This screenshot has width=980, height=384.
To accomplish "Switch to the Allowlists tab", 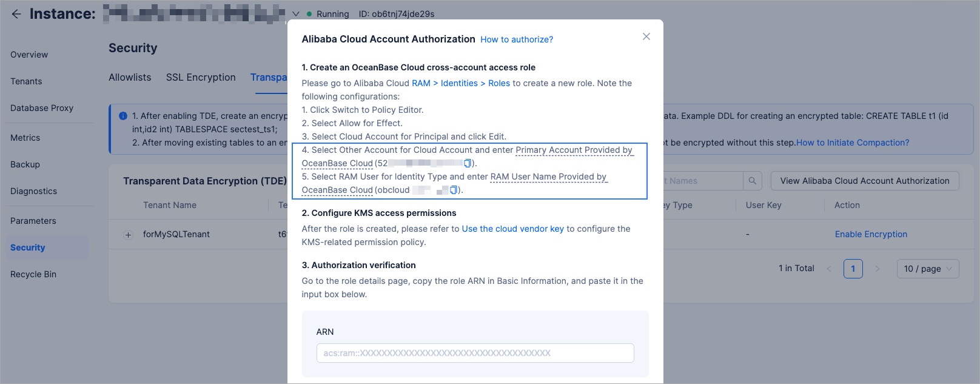I will (130, 78).
